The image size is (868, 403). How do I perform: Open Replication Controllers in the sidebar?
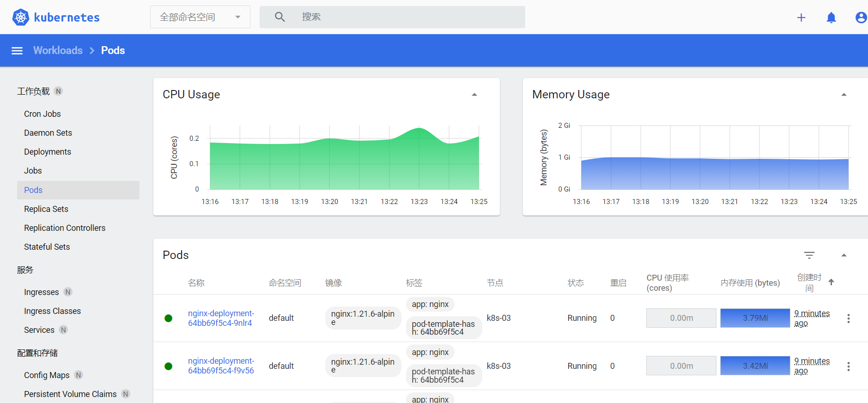pos(65,228)
